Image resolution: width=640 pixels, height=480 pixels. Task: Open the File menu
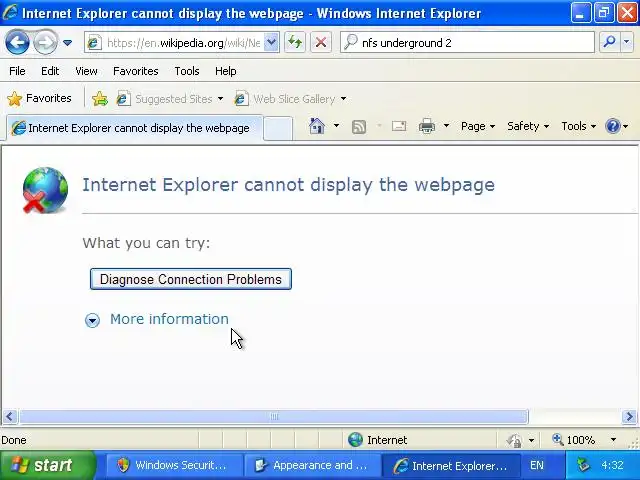17,71
